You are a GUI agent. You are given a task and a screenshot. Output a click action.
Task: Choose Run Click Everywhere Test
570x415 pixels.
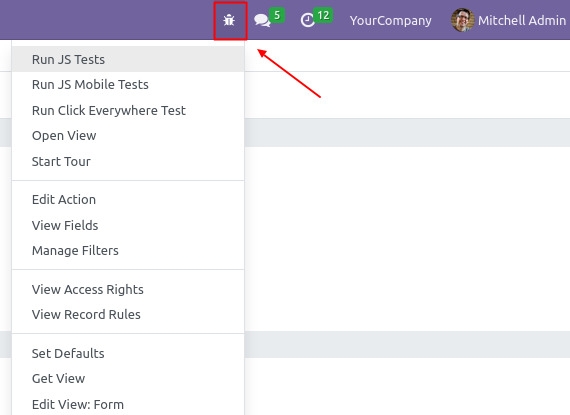click(x=128, y=110)
